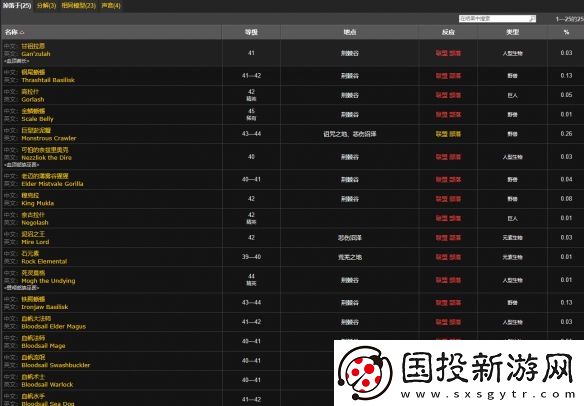Click the drop rate value 0.08
This screenshot has height=406, width=584.
(x=566, y=199)
